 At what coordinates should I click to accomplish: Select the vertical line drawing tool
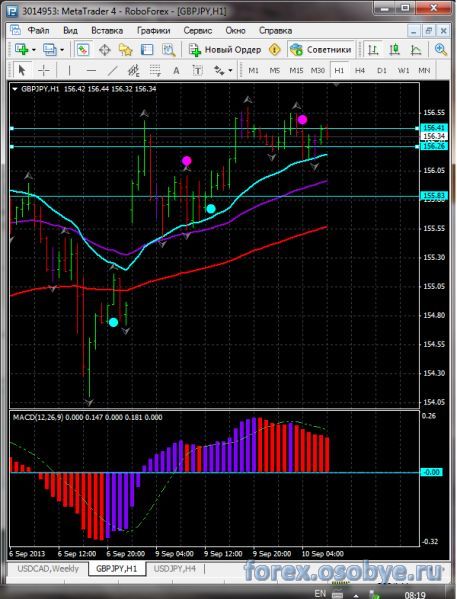[x=69, y=70]
